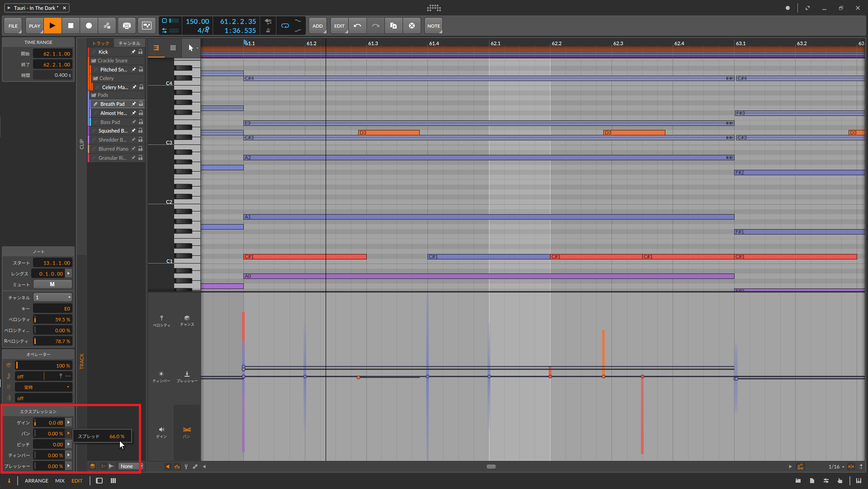
Task: Switch to the トラック tab
Action: coord(100,43)
